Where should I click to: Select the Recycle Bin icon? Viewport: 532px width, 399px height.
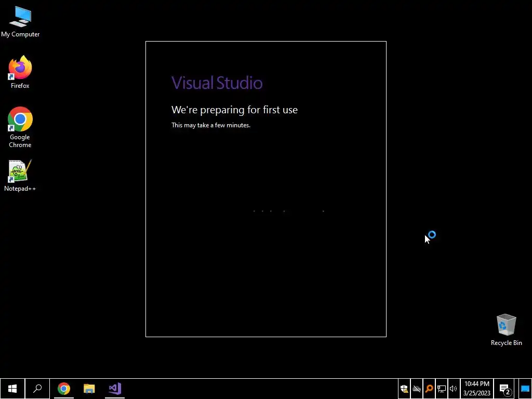506,330
